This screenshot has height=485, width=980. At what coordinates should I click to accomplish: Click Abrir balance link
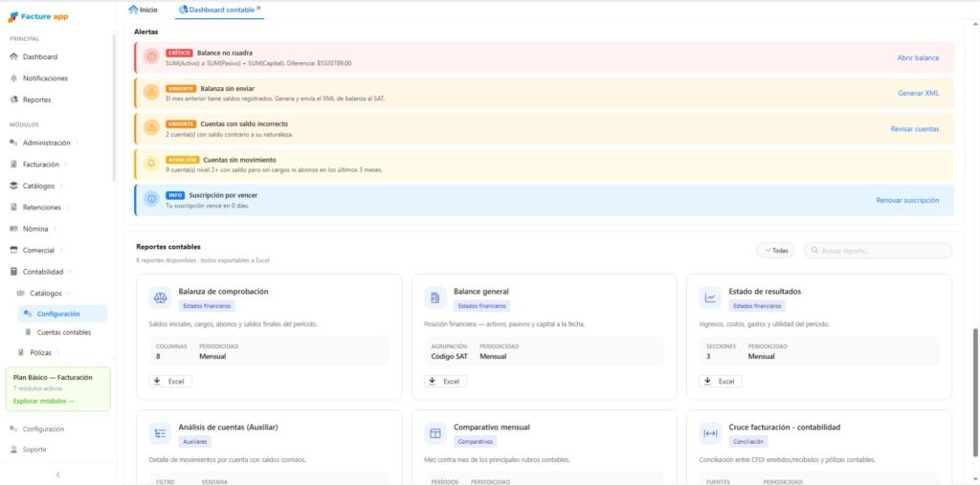[918, 57]
